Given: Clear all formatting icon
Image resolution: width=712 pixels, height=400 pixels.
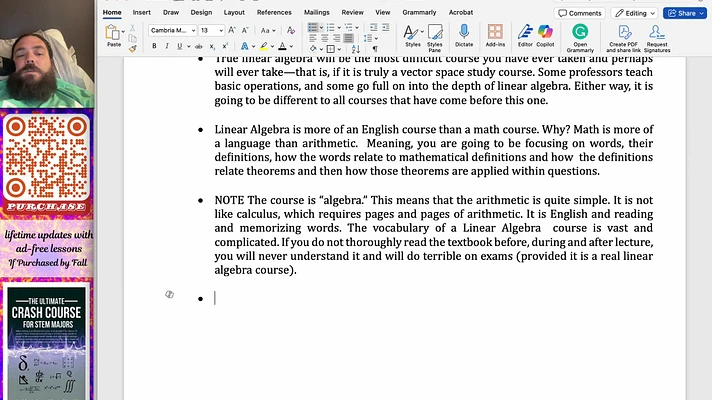Looking at the screenshot, I should (x=291, y=30).
